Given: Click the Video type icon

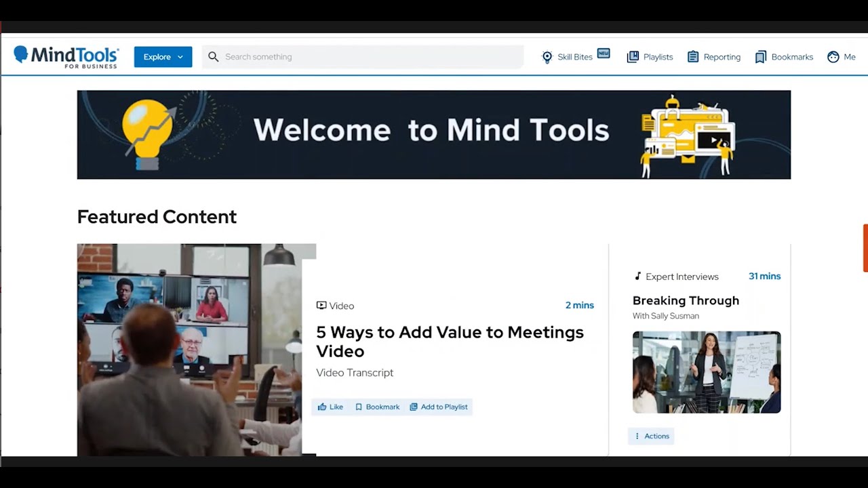Looking at the screenshot, I should (321, 306).
